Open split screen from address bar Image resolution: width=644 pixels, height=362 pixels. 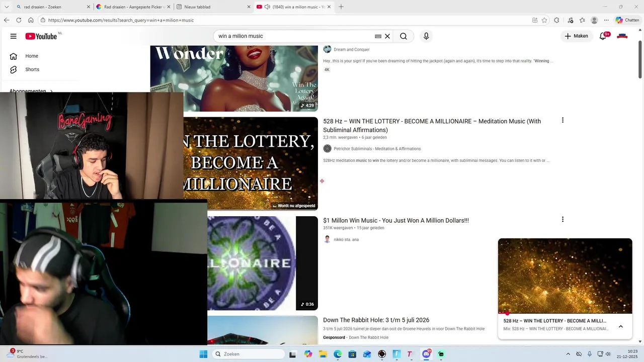(535, 20)
